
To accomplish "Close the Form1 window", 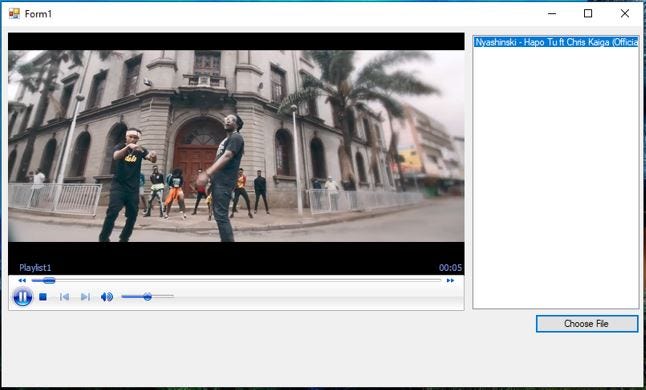I will click(625, 14).
